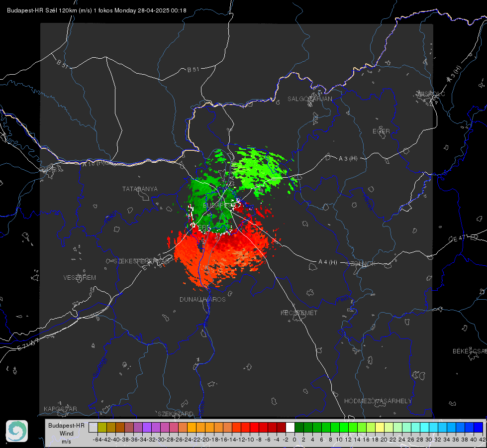Click the SALGÓTARJÁN city label
Image resolution: width=487 pixels, height=448 pixels.
pyautogui.click(x=309, y=99)
